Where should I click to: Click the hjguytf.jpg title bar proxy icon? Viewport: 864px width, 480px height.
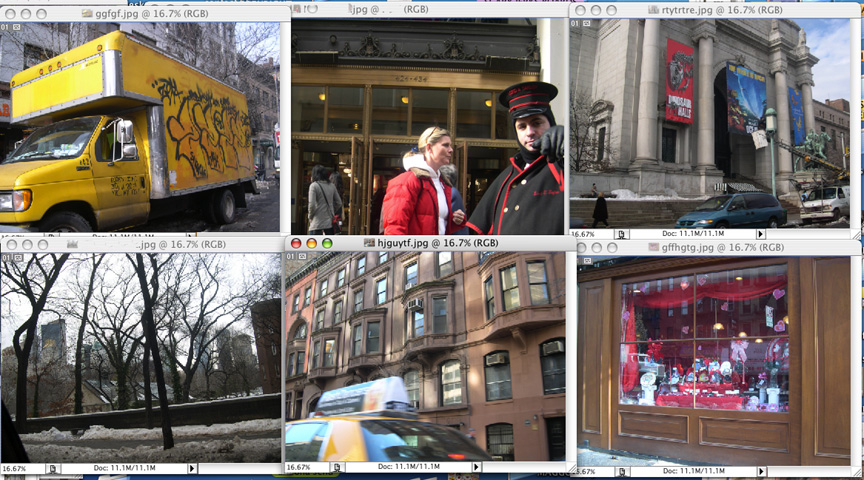coord(369,242)
